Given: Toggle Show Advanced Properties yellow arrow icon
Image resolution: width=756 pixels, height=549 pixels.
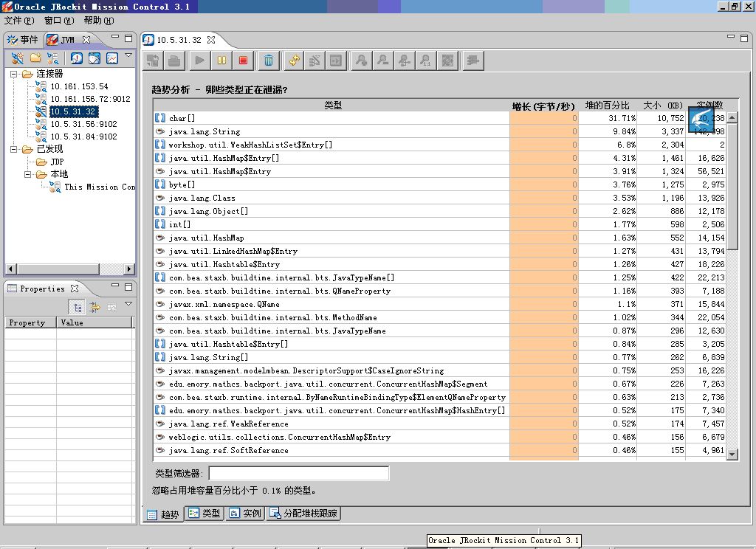Looking at the screenshot, I should point(94,307).
